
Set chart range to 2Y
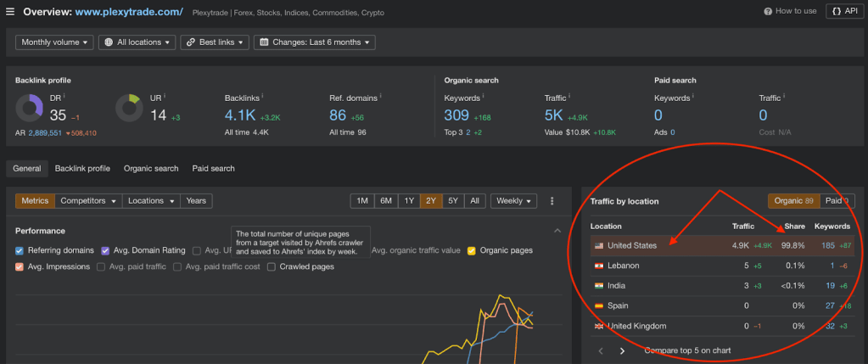(x=431, y=201)
